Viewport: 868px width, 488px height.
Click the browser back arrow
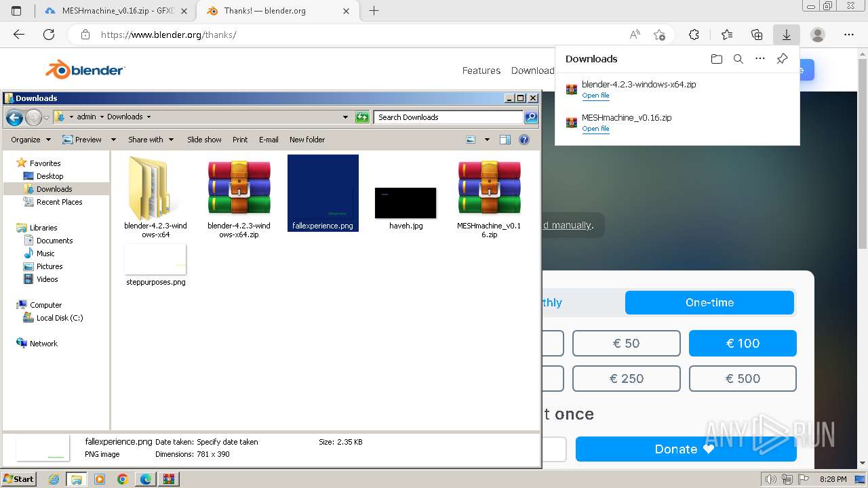click(19, 35)
